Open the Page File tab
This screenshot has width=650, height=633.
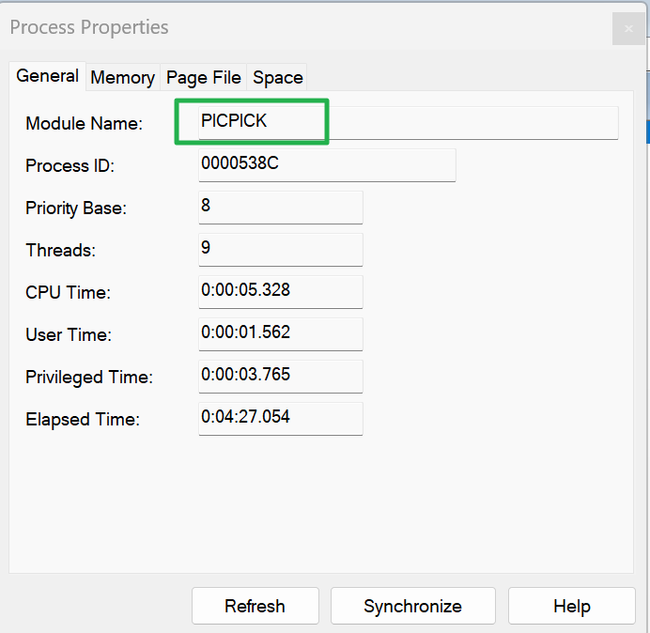[203, 77]
